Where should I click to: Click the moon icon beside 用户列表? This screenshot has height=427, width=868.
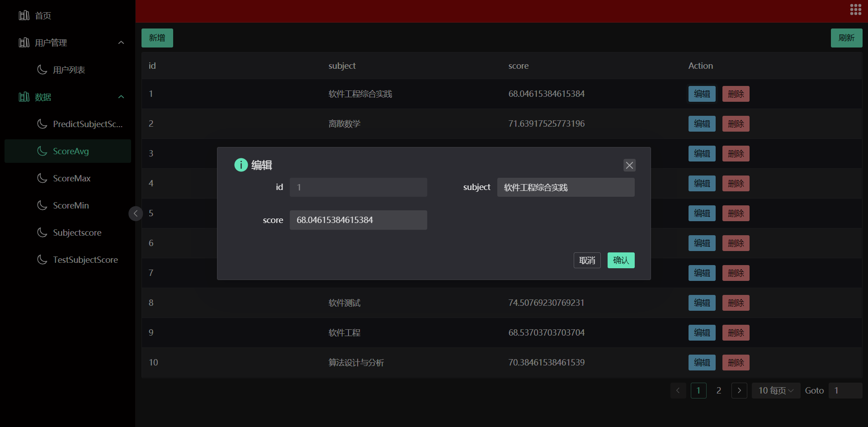pyautogui.click(x=42, y=70)
